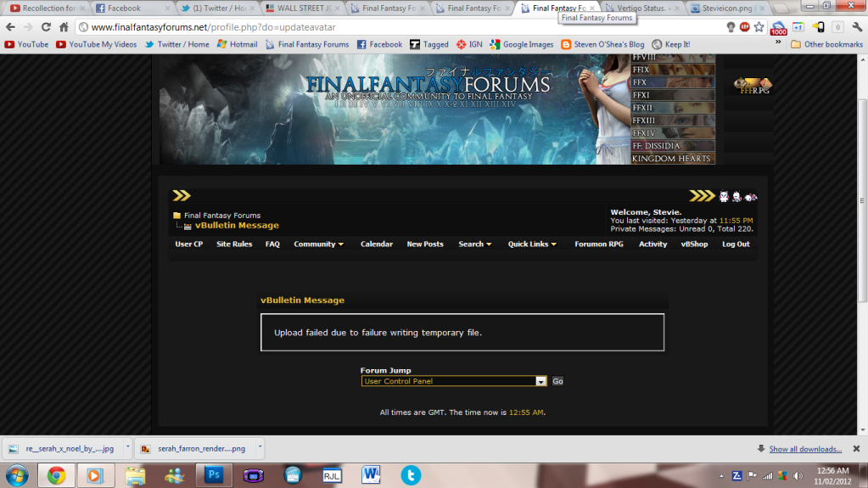
Task: Click Show all downloads link
Action: coord(805,449)
